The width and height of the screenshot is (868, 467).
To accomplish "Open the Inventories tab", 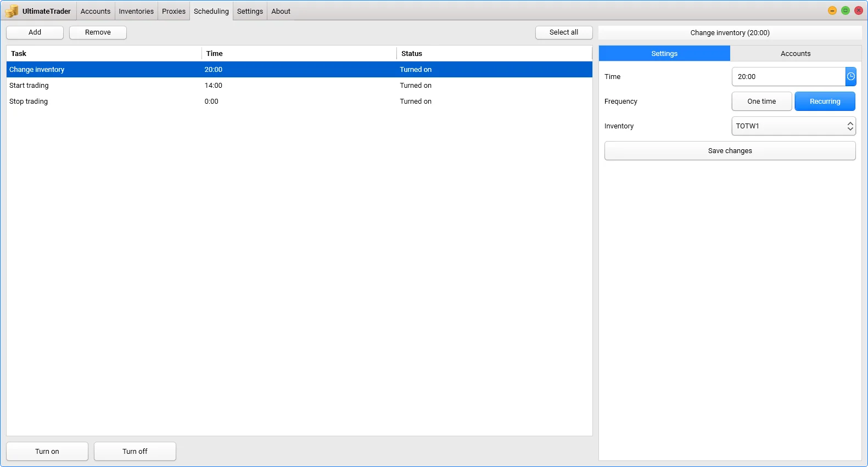I will pos(136,11).
